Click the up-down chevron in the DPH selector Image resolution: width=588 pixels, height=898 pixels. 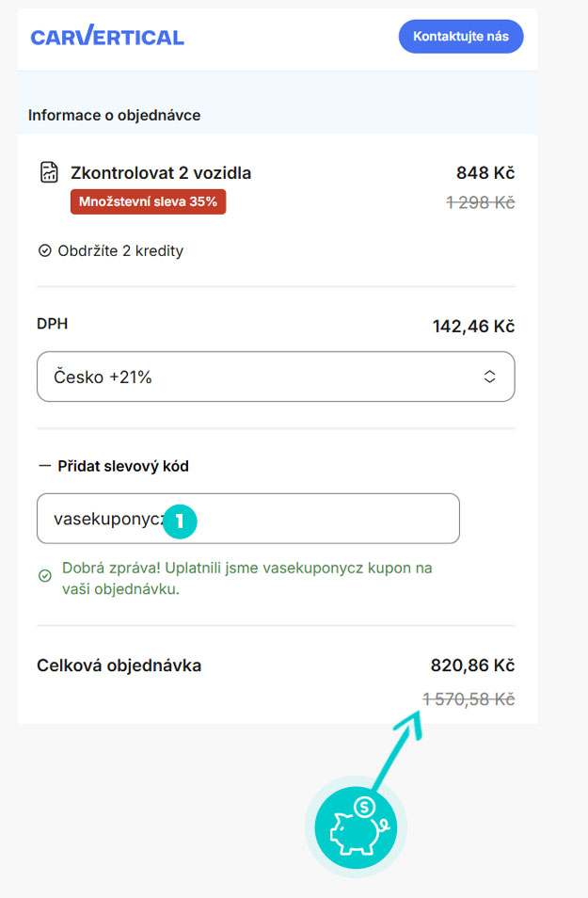coord(489,377)
